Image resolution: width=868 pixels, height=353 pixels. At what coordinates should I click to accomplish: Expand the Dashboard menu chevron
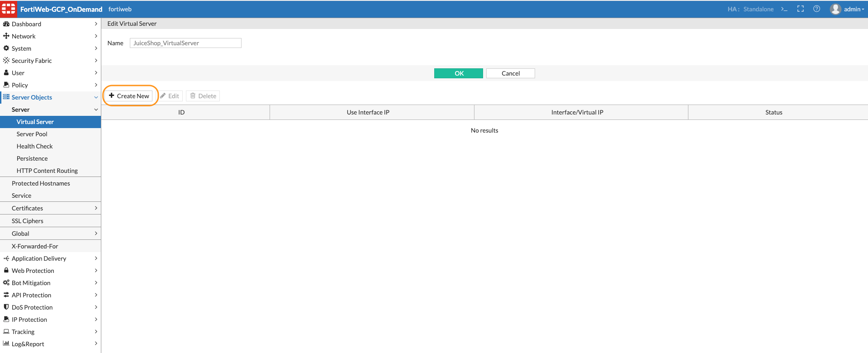coord(96,24)
